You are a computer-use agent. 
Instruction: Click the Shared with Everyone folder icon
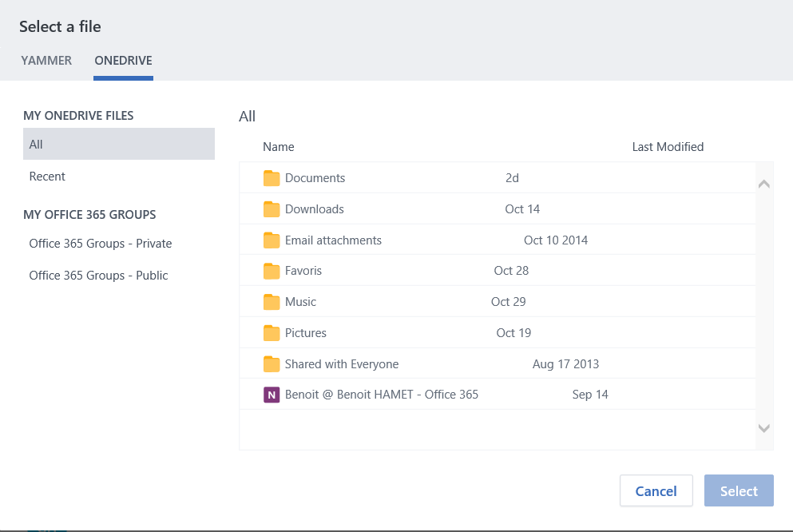pos(272,364)
